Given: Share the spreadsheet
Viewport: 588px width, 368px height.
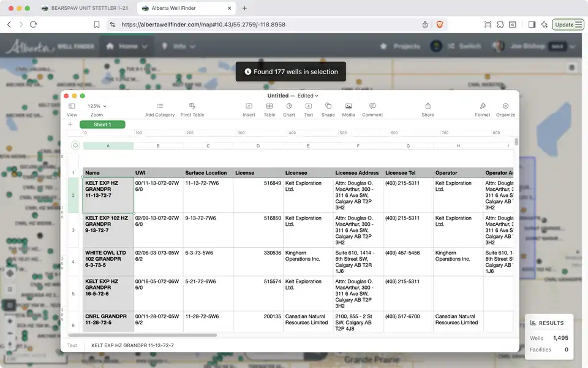Looking at the screenshot, I should (x=428, y=110).
